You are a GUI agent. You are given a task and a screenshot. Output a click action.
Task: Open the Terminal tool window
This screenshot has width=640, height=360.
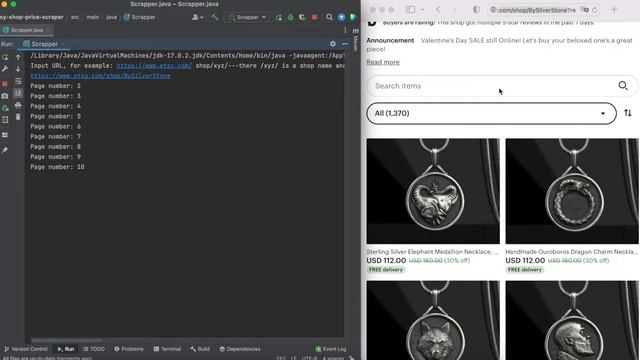tap(167, 349)
